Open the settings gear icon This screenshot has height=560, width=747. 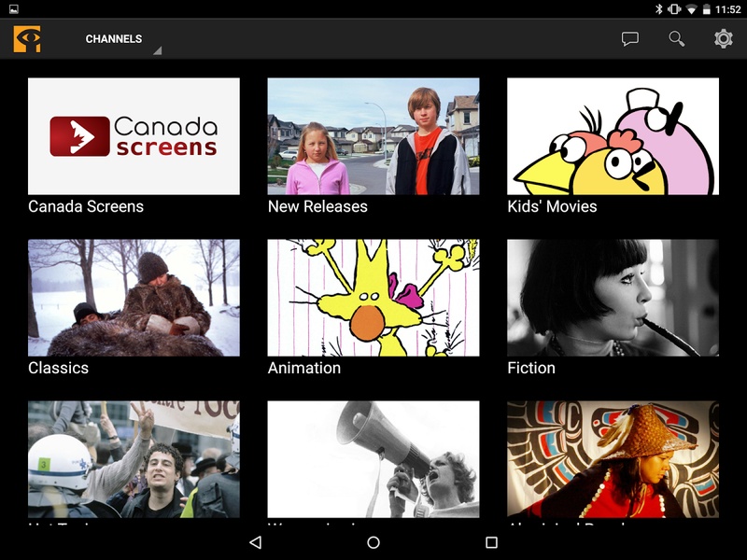[x=723, y=38]
